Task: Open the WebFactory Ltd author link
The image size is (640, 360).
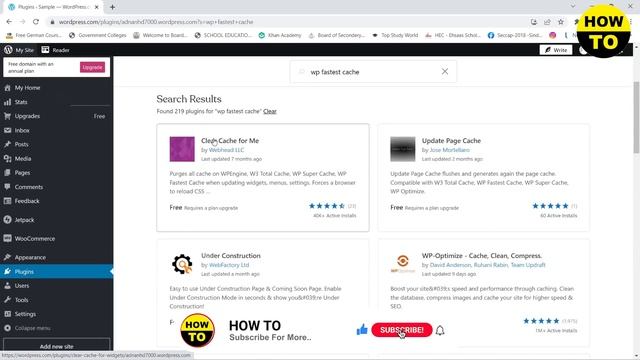Action: tap(229, 265)
